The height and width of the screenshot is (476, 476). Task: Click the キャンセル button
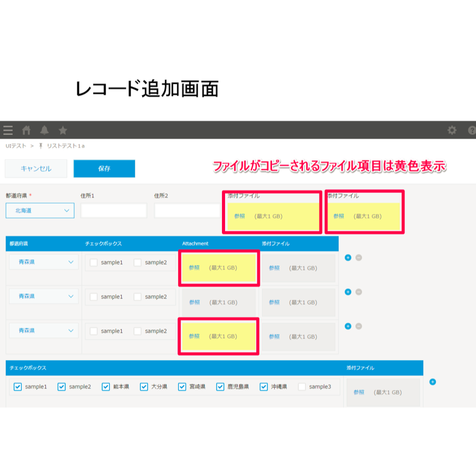(x=36, y=169)
